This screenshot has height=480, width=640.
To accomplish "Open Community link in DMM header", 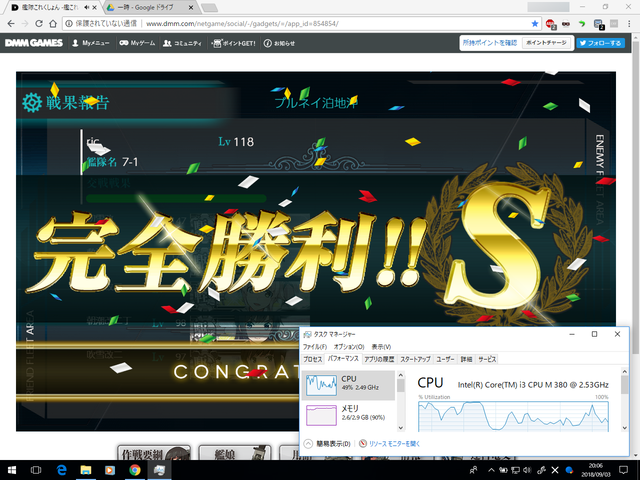I will pos(182,43).
